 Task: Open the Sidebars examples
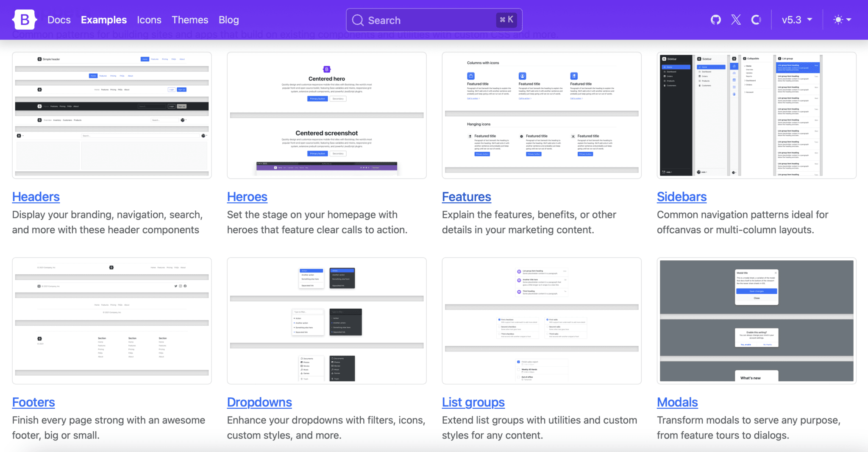[x=682, y=196]
